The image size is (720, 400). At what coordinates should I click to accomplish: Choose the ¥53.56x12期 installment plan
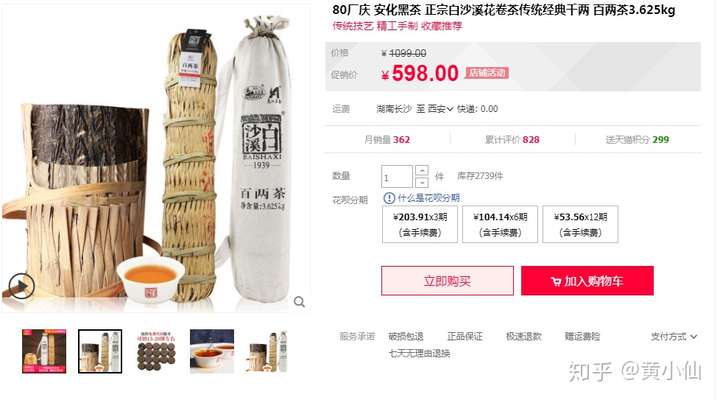pyautogui.click(x=580, y=224)
